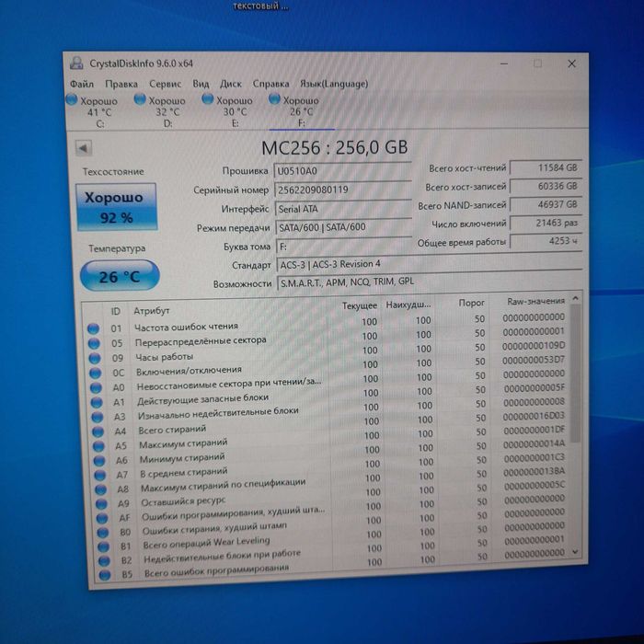Viewport: 644px width, 644px height.
Task: Click the ID column header
Action: coord(115,311)
